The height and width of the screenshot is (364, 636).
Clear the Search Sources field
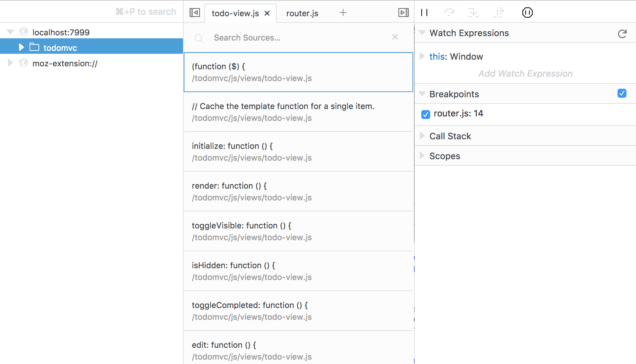click(395, 37)
